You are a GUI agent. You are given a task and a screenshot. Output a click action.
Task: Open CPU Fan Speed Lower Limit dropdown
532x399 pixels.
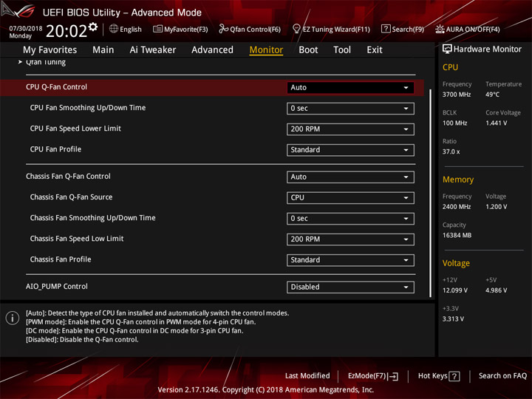[x=350, y=129]
